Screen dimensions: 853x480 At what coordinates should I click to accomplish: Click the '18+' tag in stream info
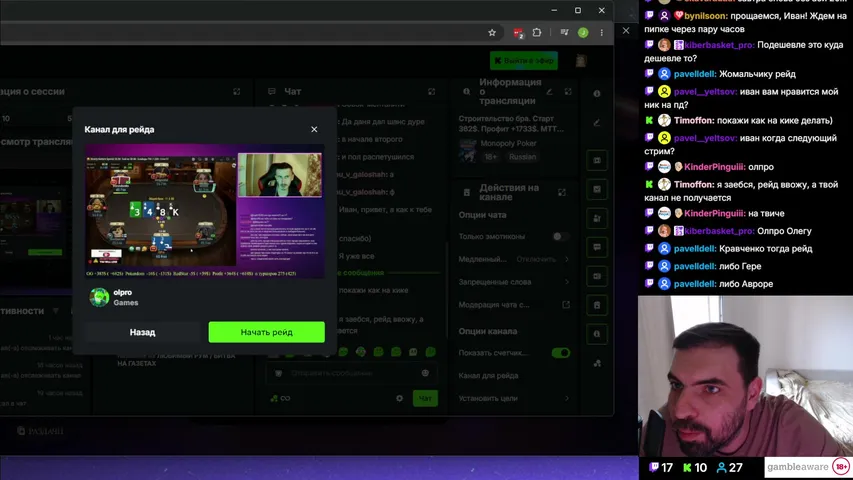click(490, 157)
